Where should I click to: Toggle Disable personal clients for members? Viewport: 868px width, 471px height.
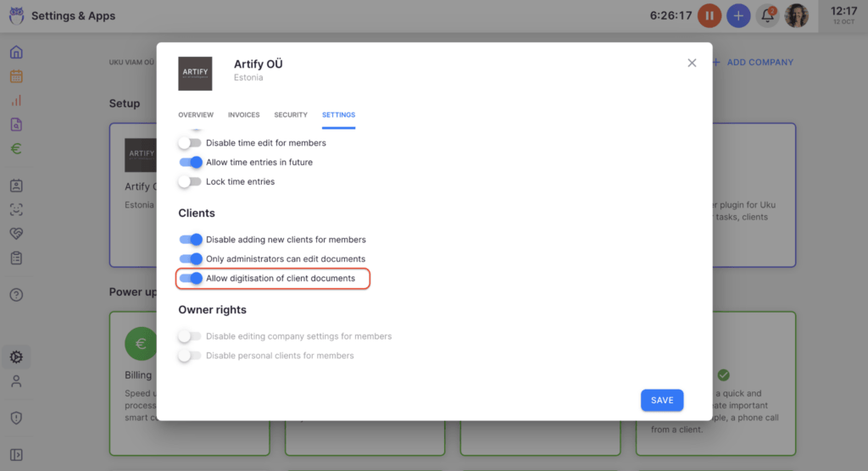190,356
